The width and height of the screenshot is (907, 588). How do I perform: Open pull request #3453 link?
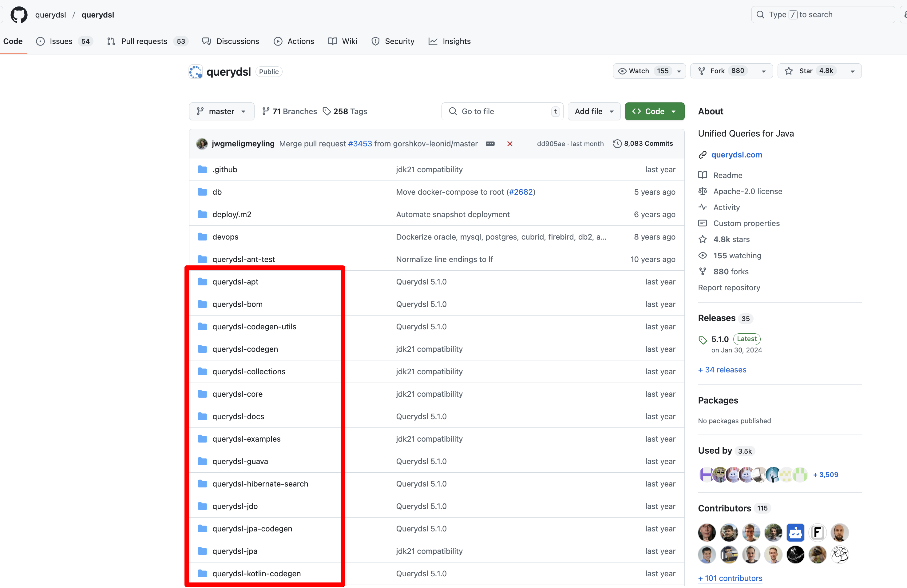[x=360, y=144]
